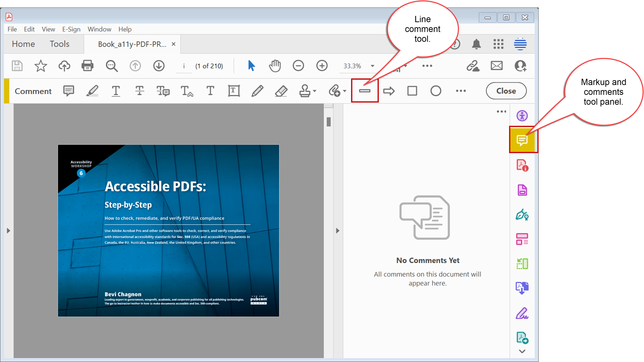Select the Highlight Text tool
This screenshot has width=644, height=362.
click(92, 91)
